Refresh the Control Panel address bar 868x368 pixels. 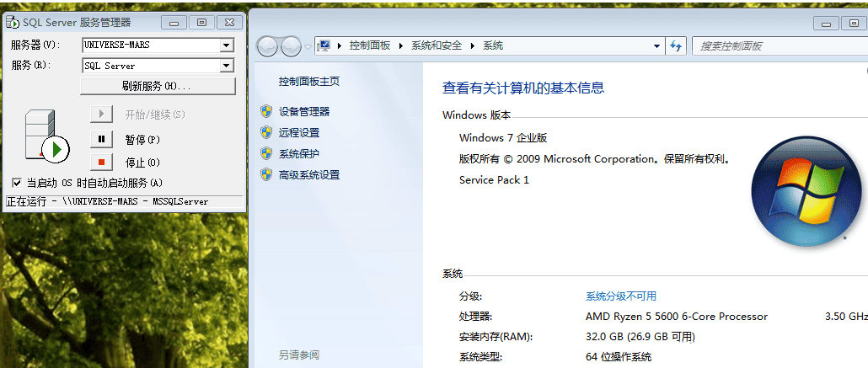point(676,46)
